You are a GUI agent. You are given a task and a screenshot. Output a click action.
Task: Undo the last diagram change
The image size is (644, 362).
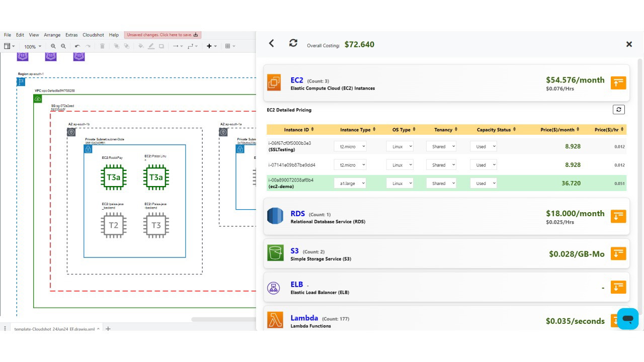pyautogui.click(x=77, y=46)
